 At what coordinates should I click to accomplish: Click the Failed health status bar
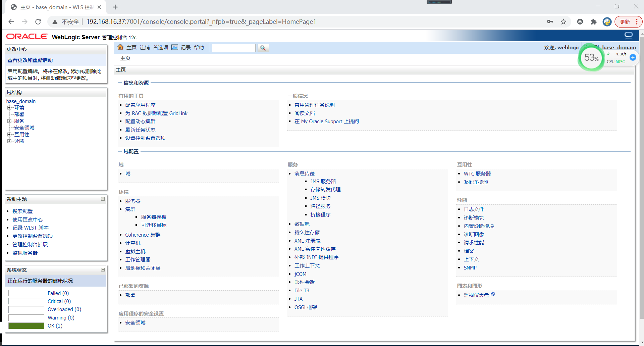point(26,293)
